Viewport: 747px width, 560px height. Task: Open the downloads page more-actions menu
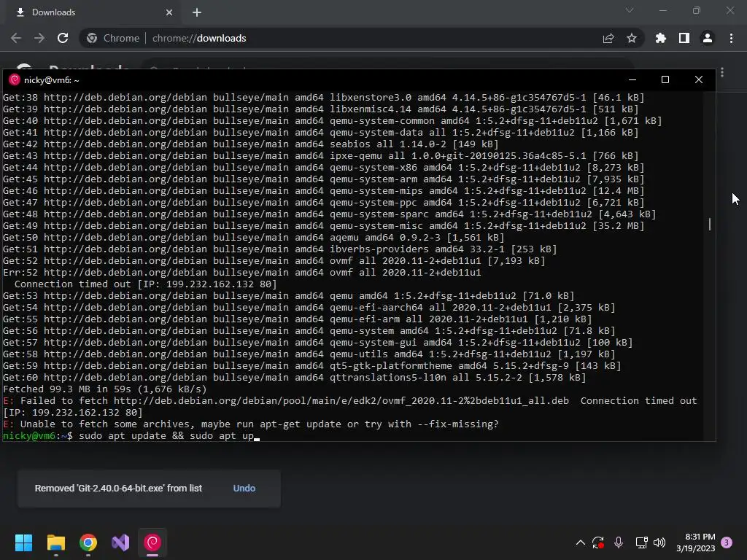pyautogui.click(x=722, y=72)
